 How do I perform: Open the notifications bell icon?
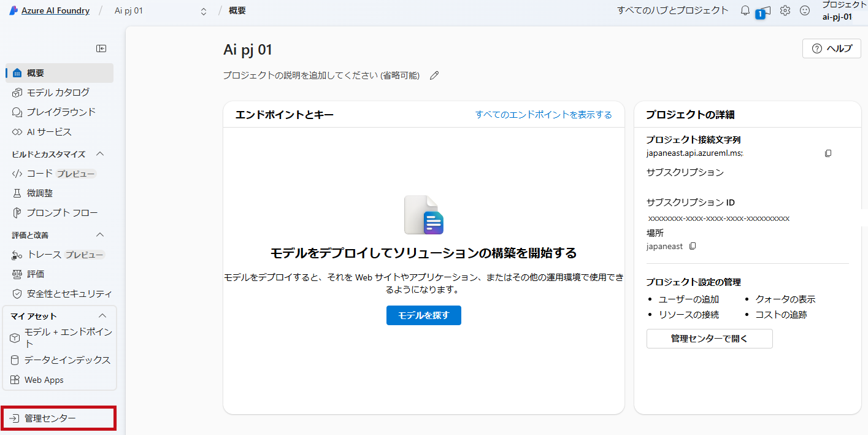[745, 10]
